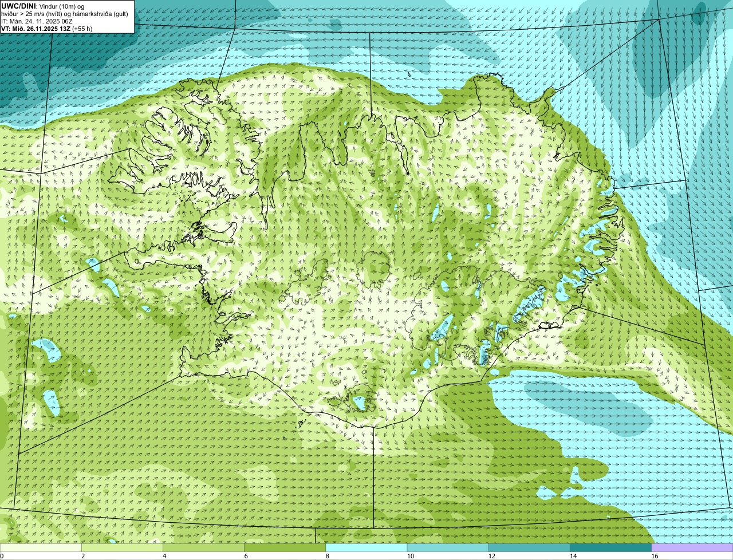Click the 14–16 m/s dark teal legend swatch
This screenshot has width=733, height=560.
pyautogui.click(x=610, y=548)
